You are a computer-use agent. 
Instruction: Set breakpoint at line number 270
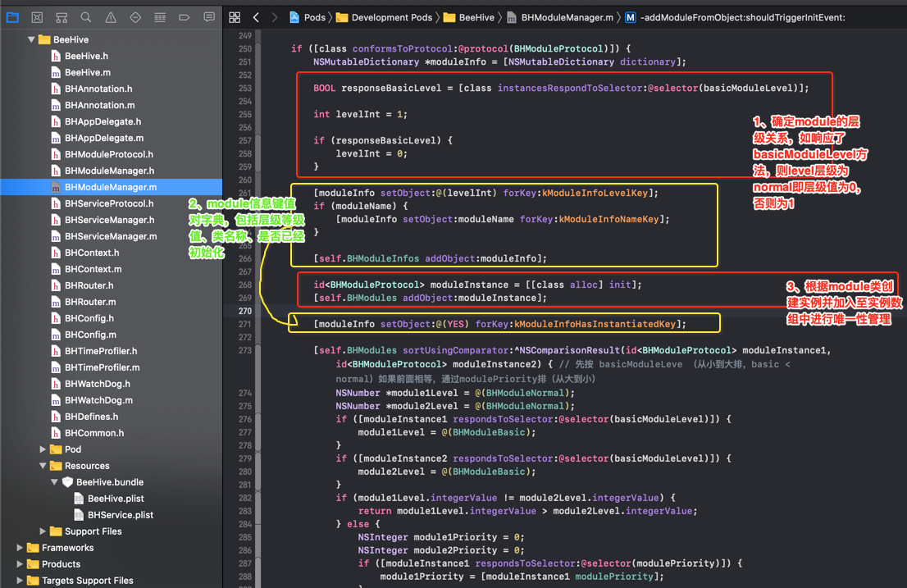244,311
